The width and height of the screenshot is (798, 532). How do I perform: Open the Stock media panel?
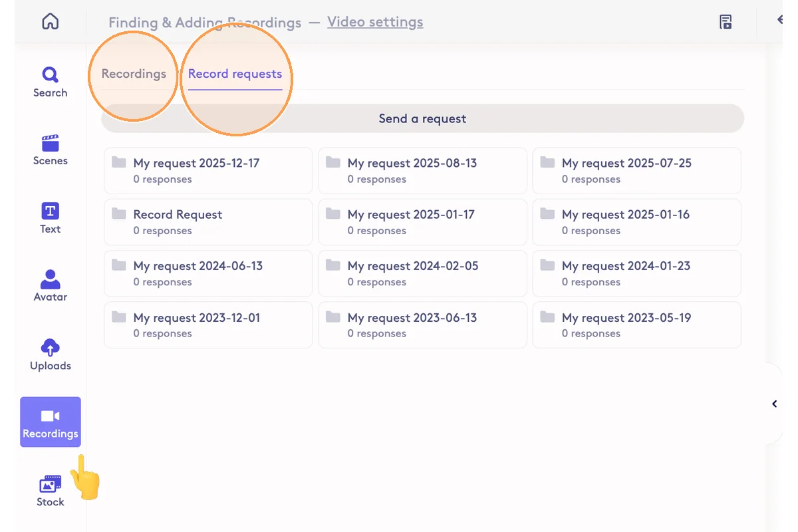tap(51, 491)
